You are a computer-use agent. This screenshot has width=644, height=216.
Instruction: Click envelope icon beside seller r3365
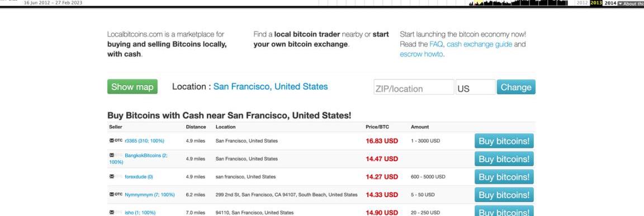tap(111, 140)
